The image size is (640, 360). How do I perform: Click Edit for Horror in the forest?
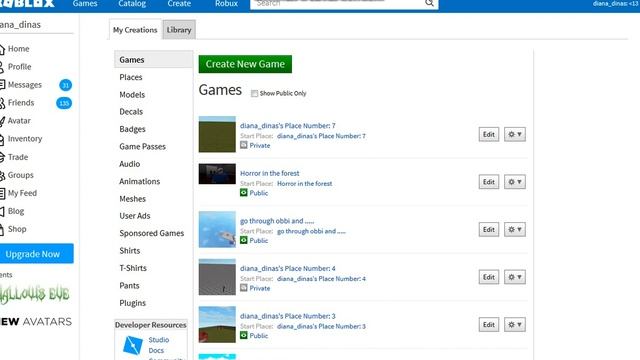(x=489, y=182)
